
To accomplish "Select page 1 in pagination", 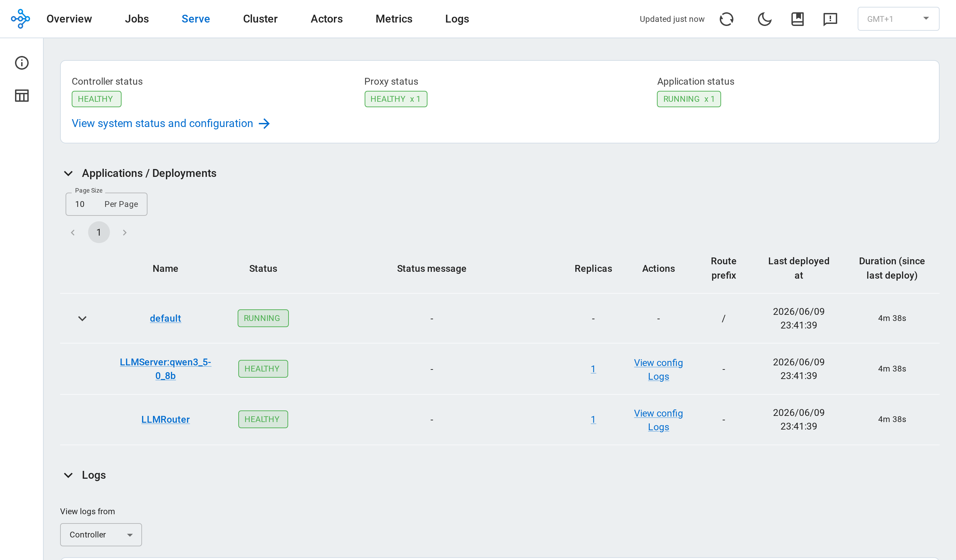I will click(x=99, y=232).
